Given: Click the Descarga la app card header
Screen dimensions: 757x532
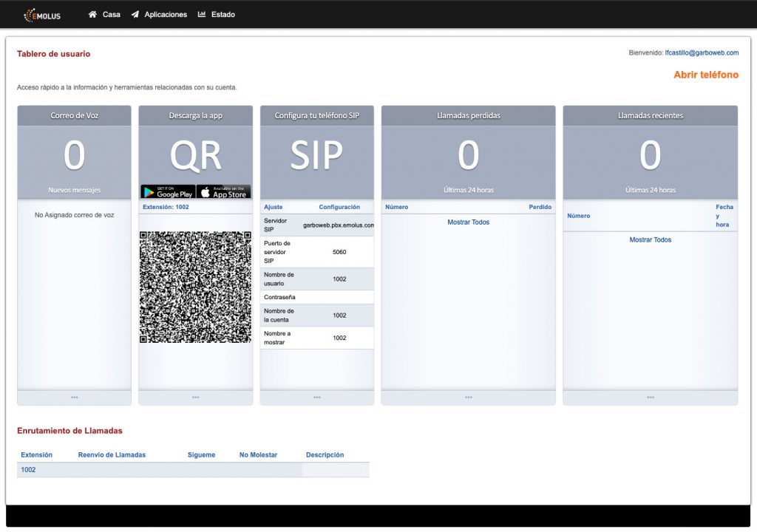Looking at the screenshot, I should (x=195, y=115).
